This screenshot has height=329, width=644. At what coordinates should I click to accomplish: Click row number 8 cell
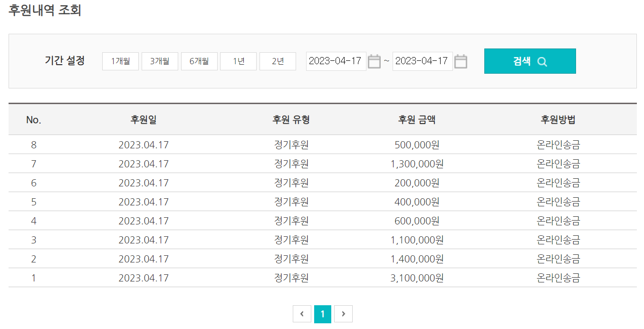coord(34,145)
